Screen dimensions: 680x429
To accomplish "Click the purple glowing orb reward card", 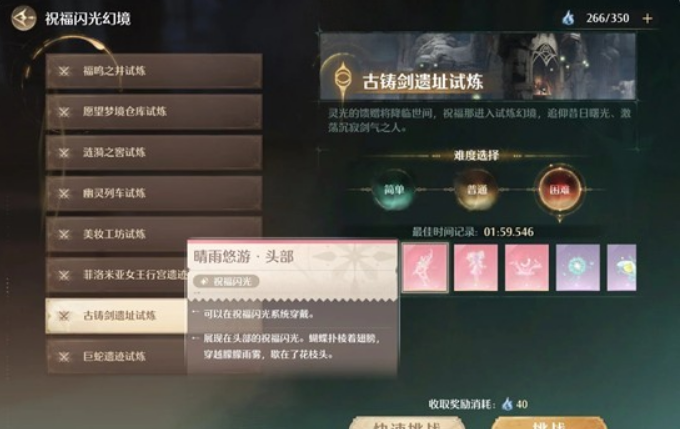I will [578, 267].
